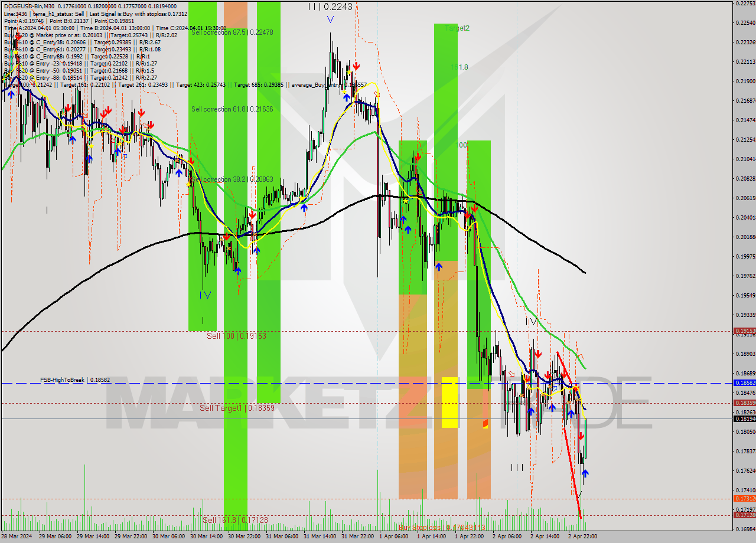
Task: Click the 2 Apr 14:00 time label
Action: [545, 537]
